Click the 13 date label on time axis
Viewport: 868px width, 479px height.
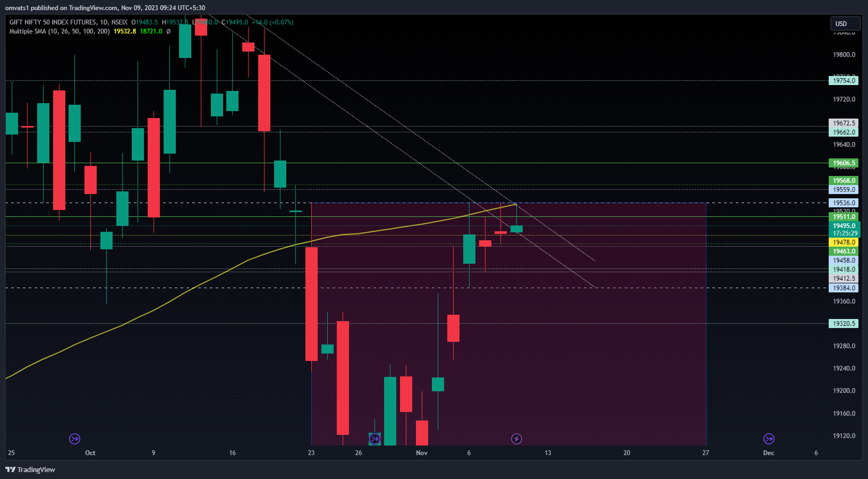(x=548, y=453)
